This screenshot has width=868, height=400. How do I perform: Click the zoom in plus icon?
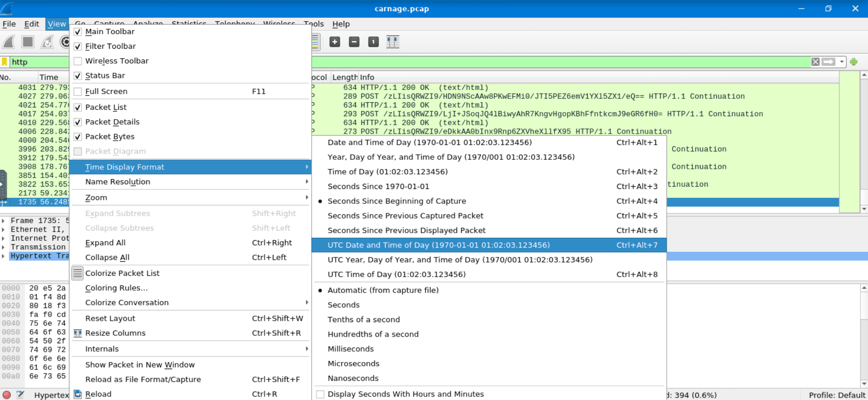[335, 42]
